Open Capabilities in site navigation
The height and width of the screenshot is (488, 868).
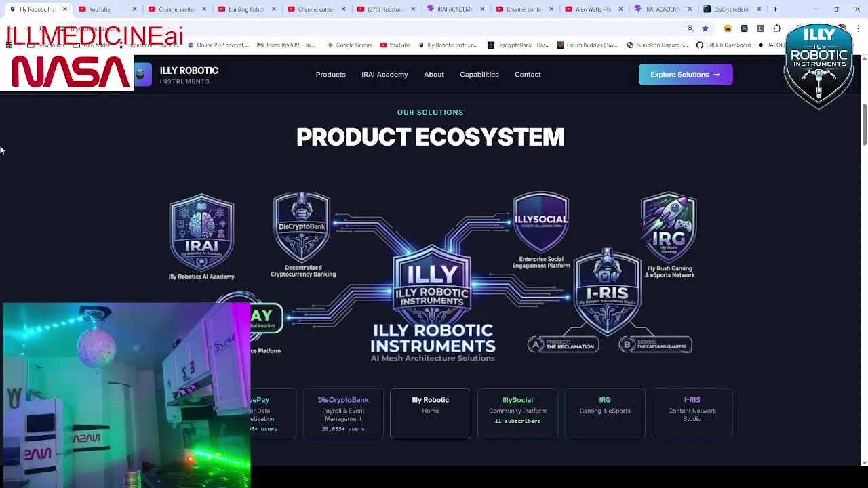tap(479, 75)
